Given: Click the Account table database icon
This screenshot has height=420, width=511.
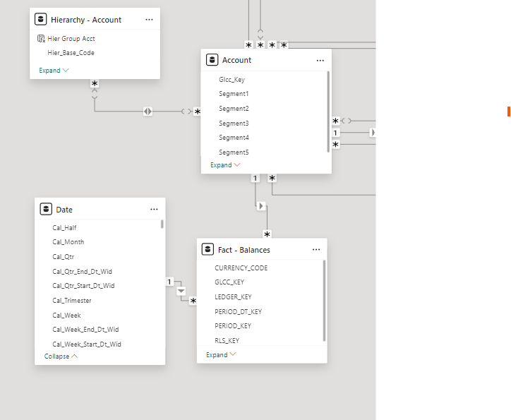Looking at the screenshot, I should (212, 60).
